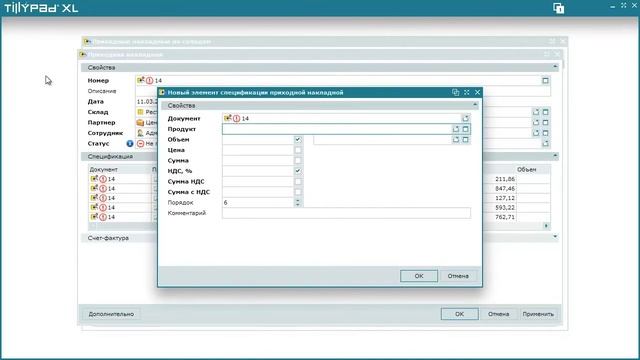Select the table cell with value 211,86

click(x=504, y=179)
